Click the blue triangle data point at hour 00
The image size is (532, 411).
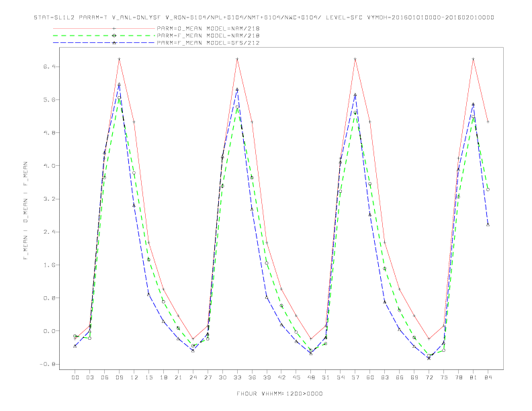pyautogui.click(x=75, y=346)
